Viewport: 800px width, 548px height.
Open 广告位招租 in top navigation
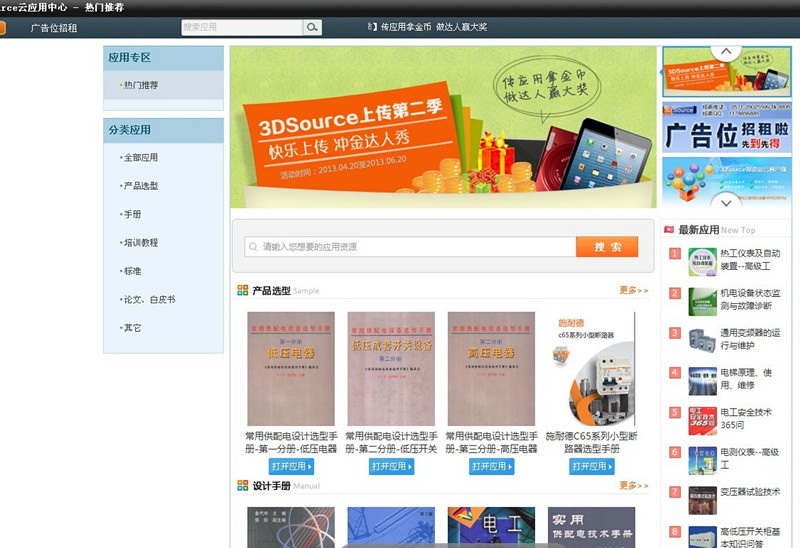pos(54,28)
